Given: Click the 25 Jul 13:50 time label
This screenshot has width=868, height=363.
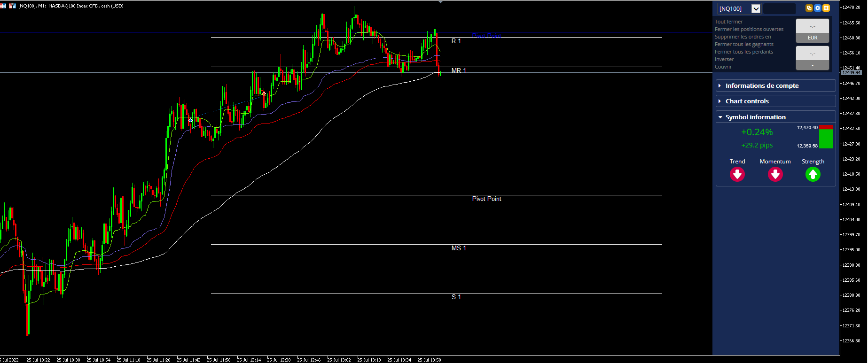Looking at the screenshot, I should (x=429, y=360).
